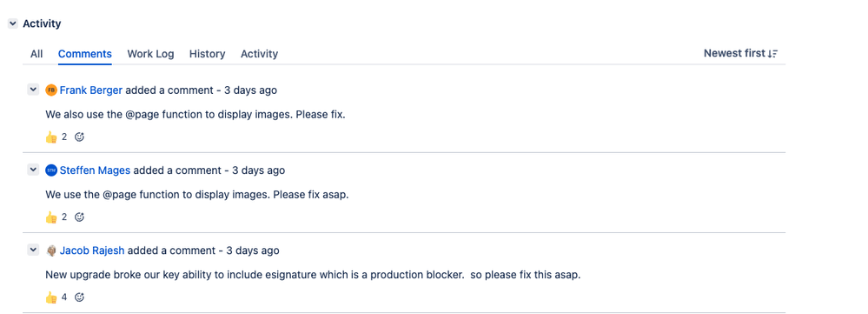The width and height of the screenshot is (868, 314).
Task: Add reaction emoji to Jacob Rajesh's comment
Action: 79,297
